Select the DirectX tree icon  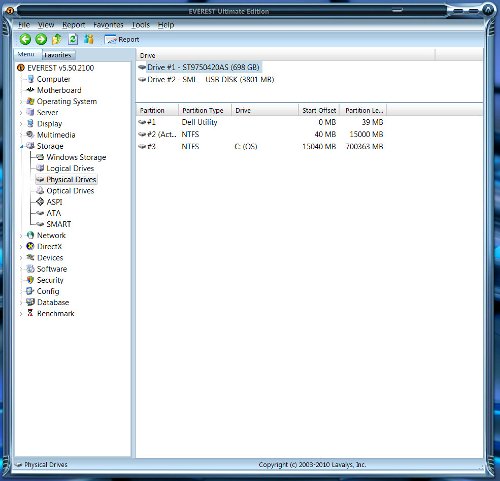30,246
